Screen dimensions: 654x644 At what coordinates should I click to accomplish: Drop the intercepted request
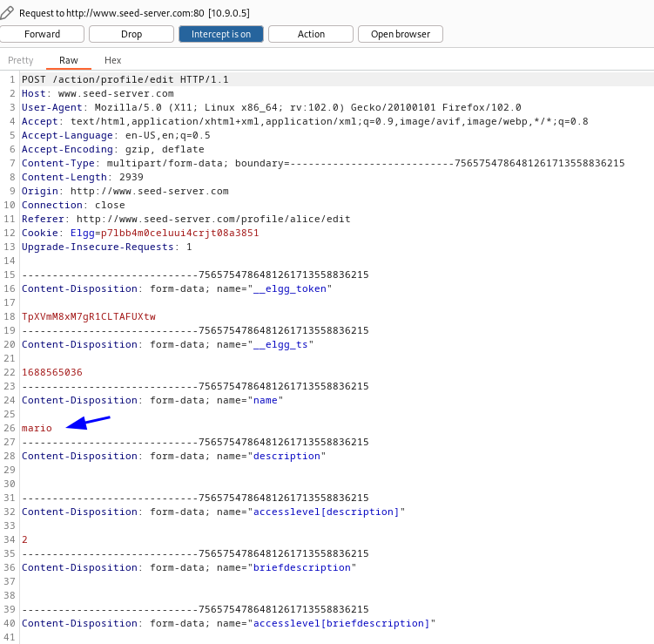click(x=131, y=34)
